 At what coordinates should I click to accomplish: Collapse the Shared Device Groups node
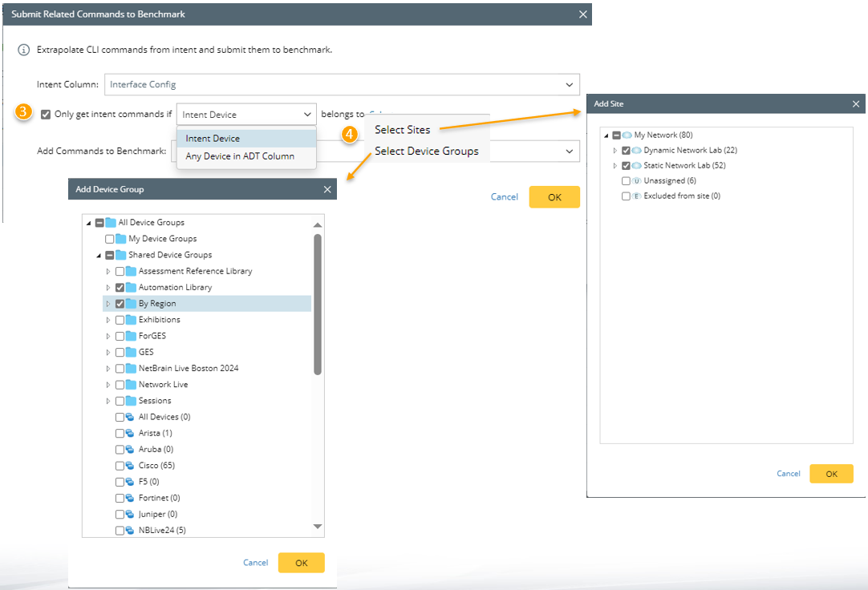[x=99, y=255]
